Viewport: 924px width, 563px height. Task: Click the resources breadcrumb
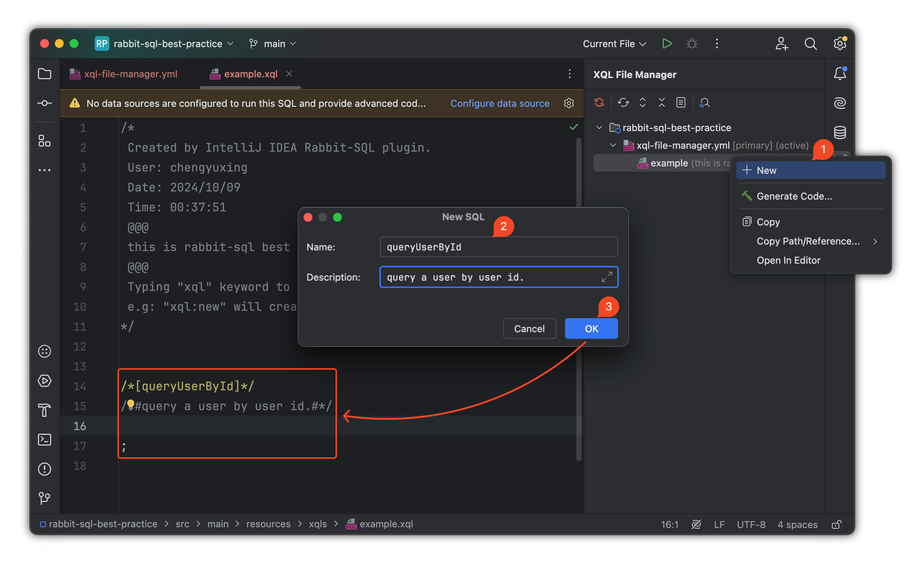tap(268, 524)
